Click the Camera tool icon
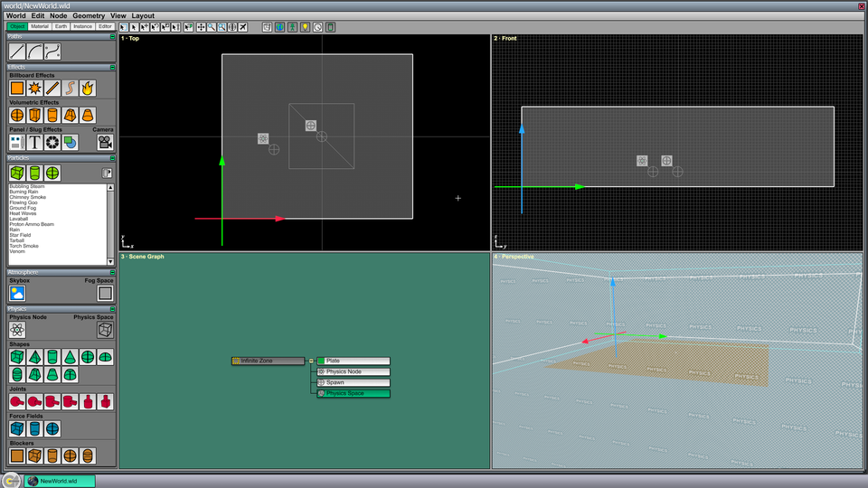This screenshot has height=488, width=868. [x=105, y=142]
